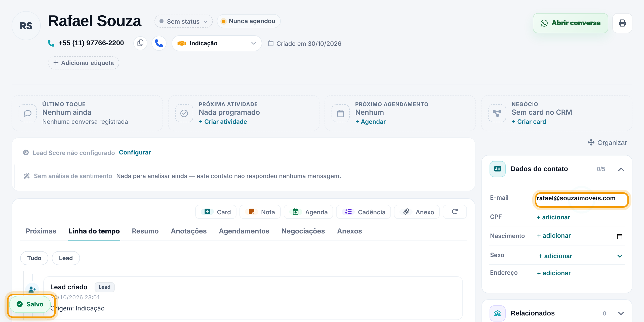Select the Tudo filter chip

(x=34, y=258)
